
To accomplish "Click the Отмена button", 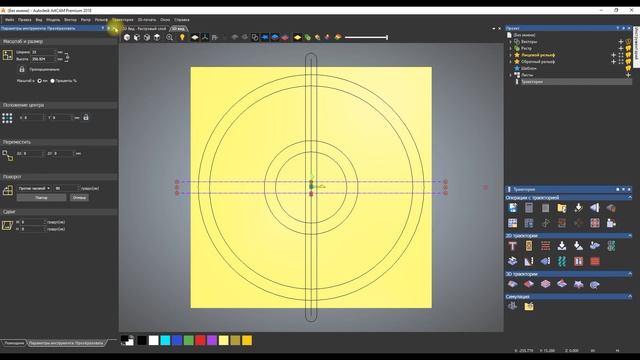I will 79,198.
